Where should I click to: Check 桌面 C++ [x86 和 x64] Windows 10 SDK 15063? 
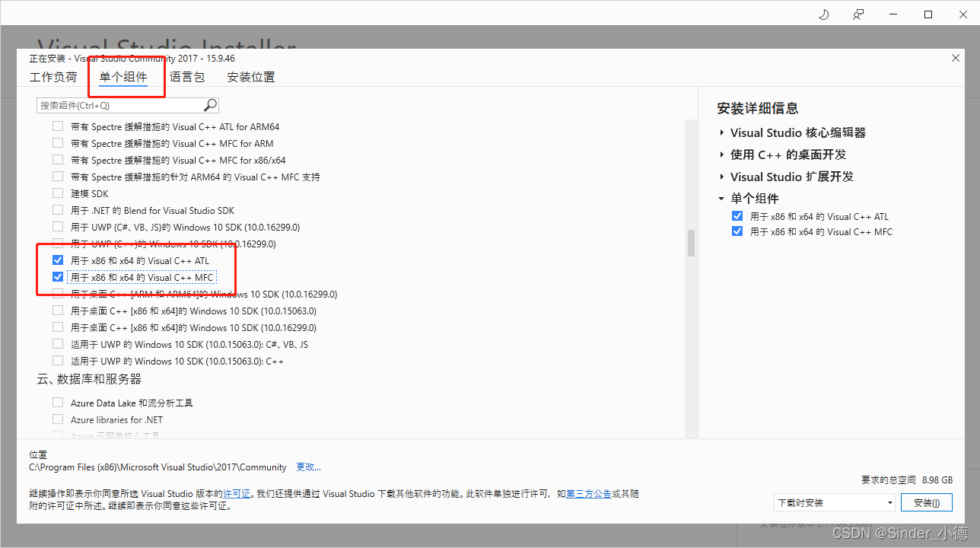point(58,311)
